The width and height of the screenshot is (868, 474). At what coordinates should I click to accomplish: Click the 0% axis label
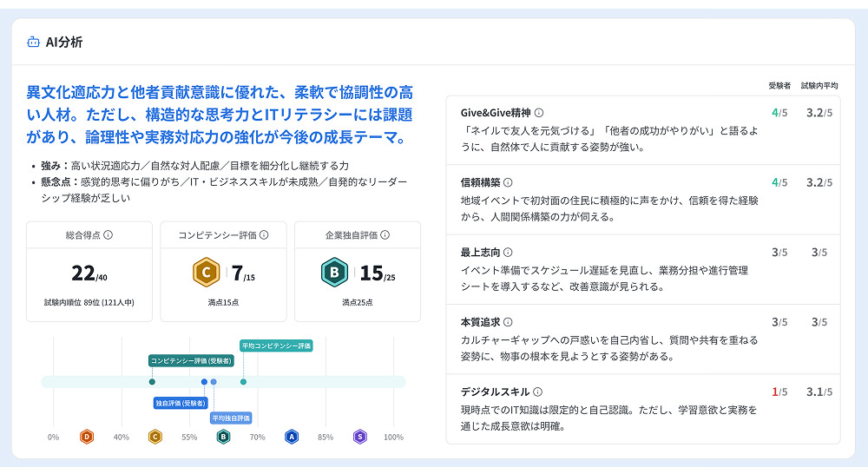[53, 437]
